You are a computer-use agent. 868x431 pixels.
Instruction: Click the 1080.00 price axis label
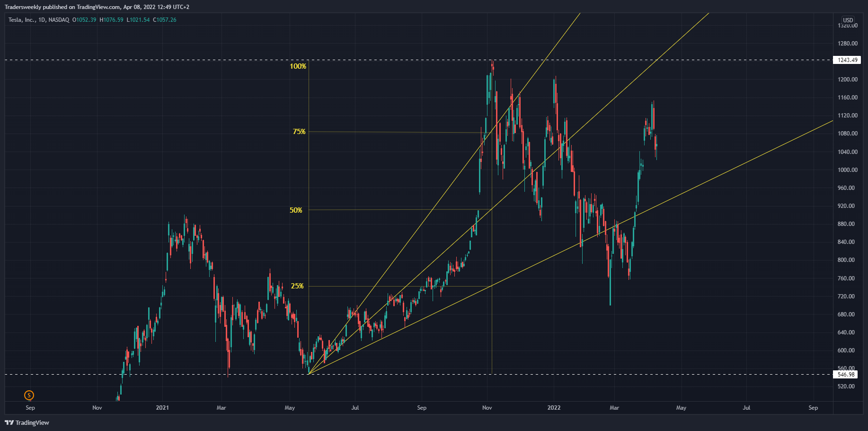847,134
